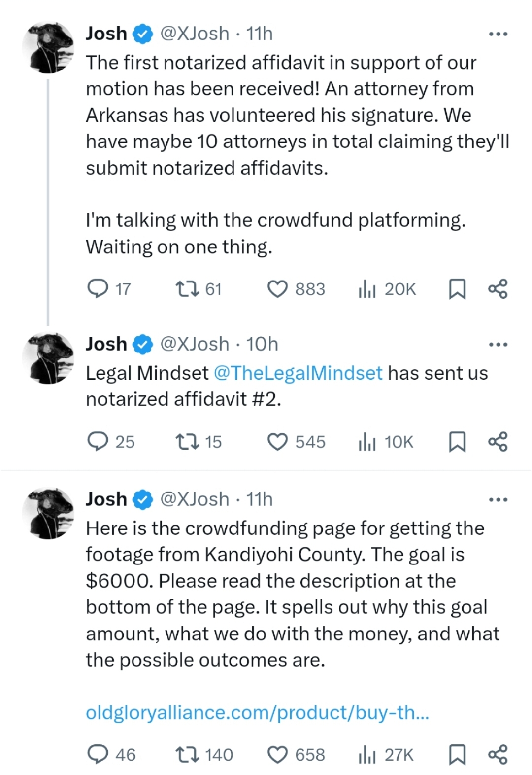Open more options on first tweet

tap(498, 34)
